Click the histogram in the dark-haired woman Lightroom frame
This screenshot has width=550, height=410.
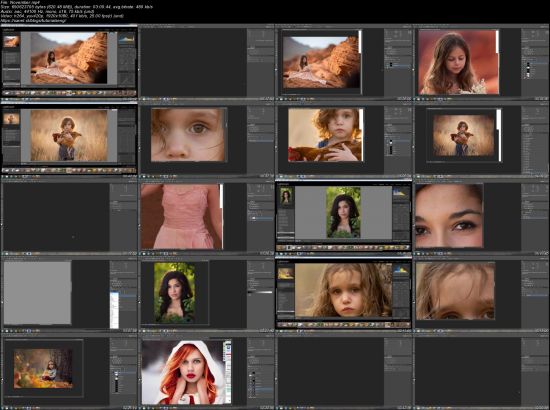(x=401, y=193)
